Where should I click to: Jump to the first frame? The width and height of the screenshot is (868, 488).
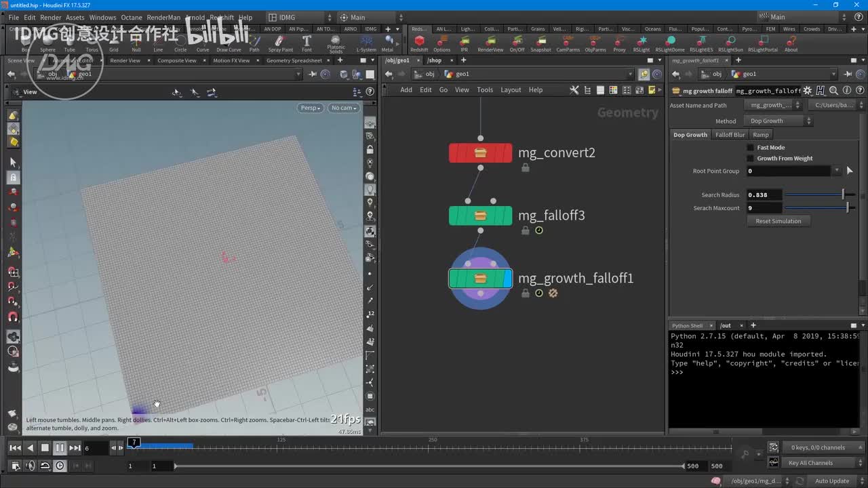tap(15, 447)
